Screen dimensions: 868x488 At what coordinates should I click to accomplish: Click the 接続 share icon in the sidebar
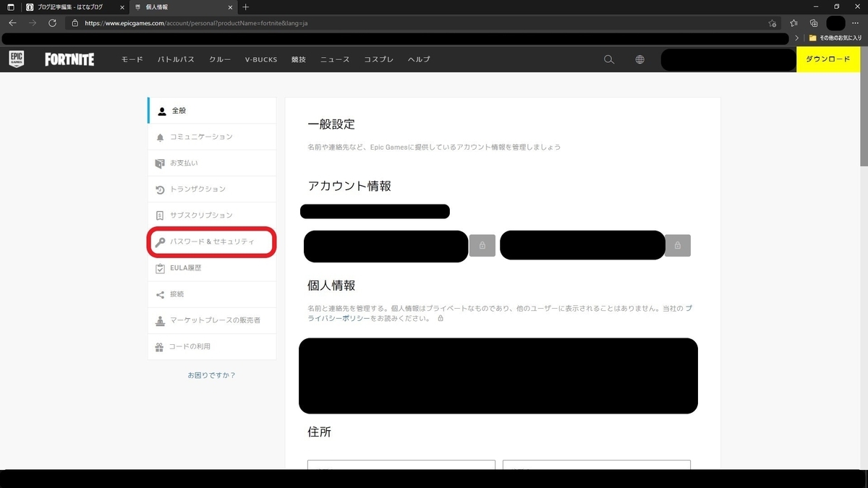(160, 294)
